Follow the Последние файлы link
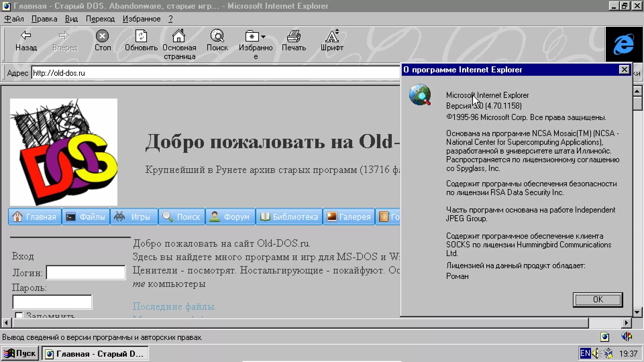Image resolution: width=644 pixels, height=362 pixels. coord(174,306)
